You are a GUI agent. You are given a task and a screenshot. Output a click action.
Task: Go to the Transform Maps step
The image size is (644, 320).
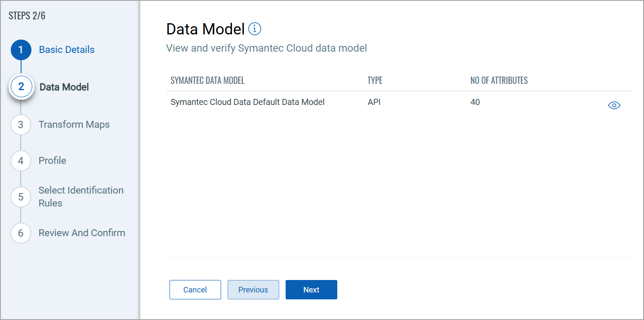[x=74, y=125]
